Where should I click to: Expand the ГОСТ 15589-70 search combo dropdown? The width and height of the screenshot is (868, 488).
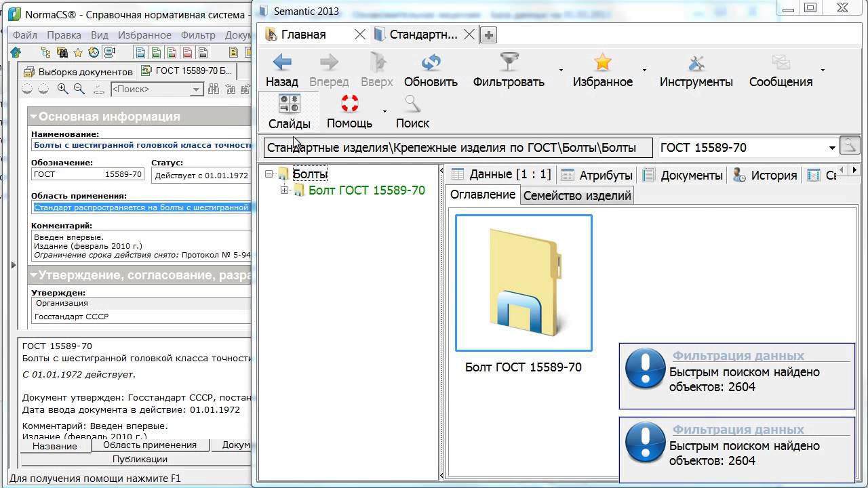tap(832, 148)
